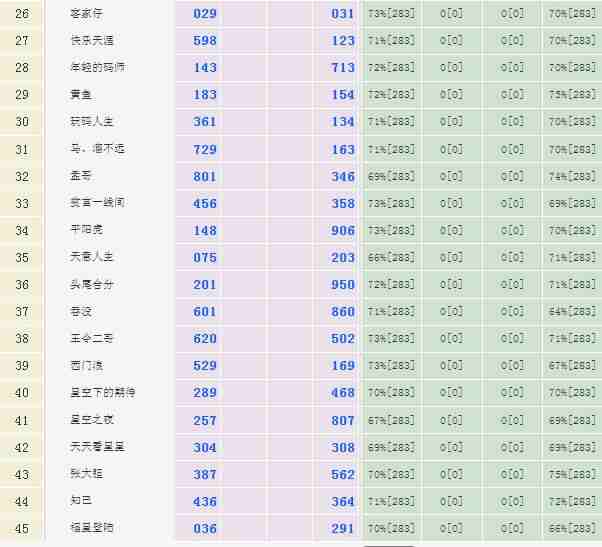Viewport: 602px width, 547px height.
Task: Click the blue number 456 in row 33
Action: coord(205,204)
